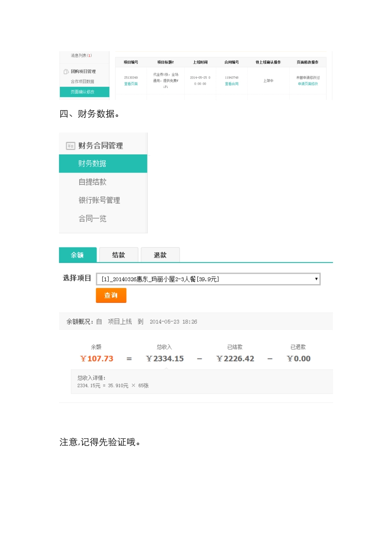The width and height of the screenshot is (392, 555).
Task: Click the 团购项目管理 heading
Action: tap(83, 71)
